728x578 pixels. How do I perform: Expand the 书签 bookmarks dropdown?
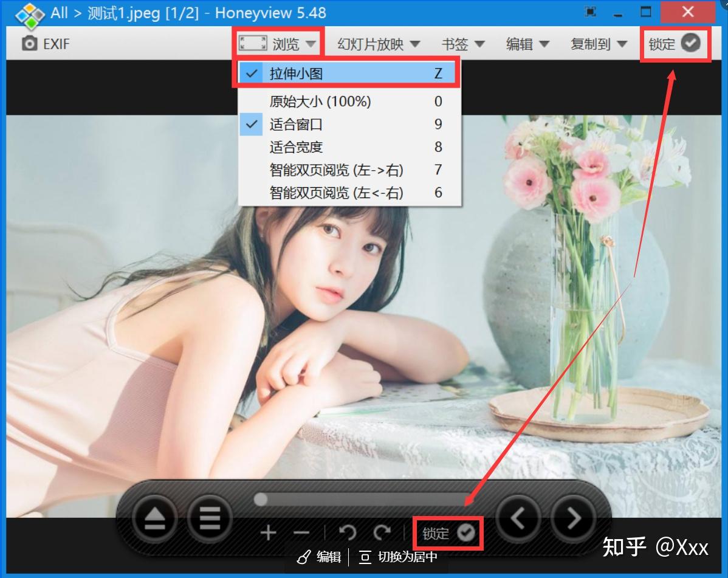(462, 44)
